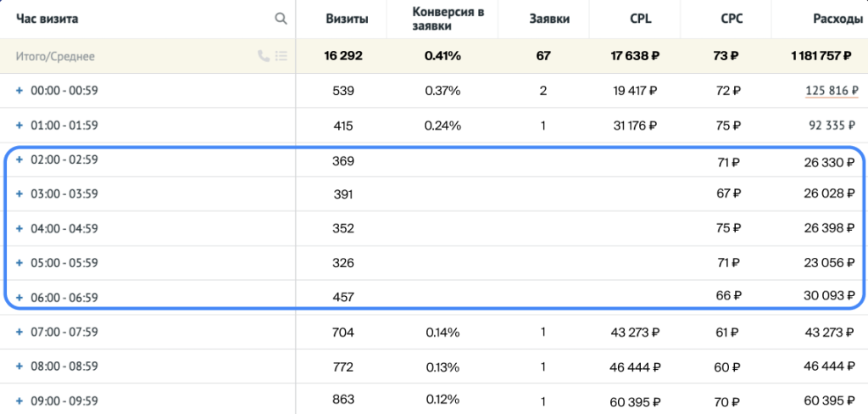
Task: Expand the 05:00 - 05:59 row
Action: tap(19, 263)
